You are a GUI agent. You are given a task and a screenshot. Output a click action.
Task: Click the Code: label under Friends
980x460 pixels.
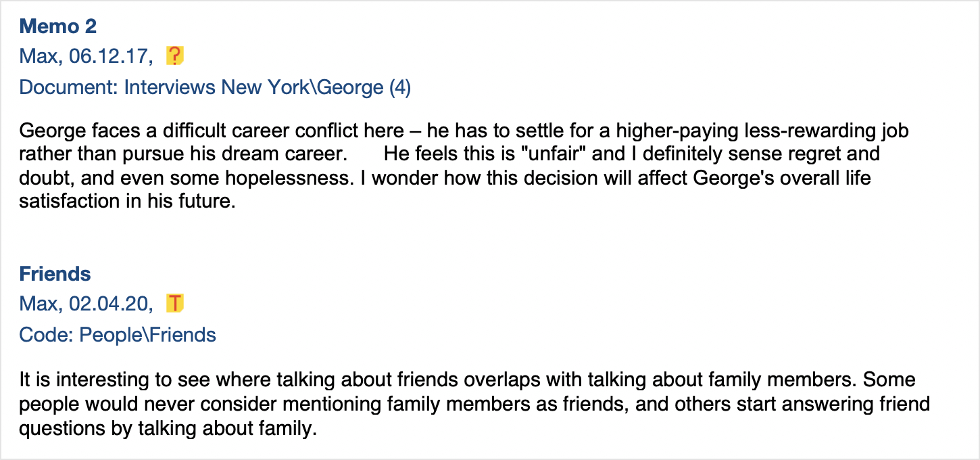[47, 335]
